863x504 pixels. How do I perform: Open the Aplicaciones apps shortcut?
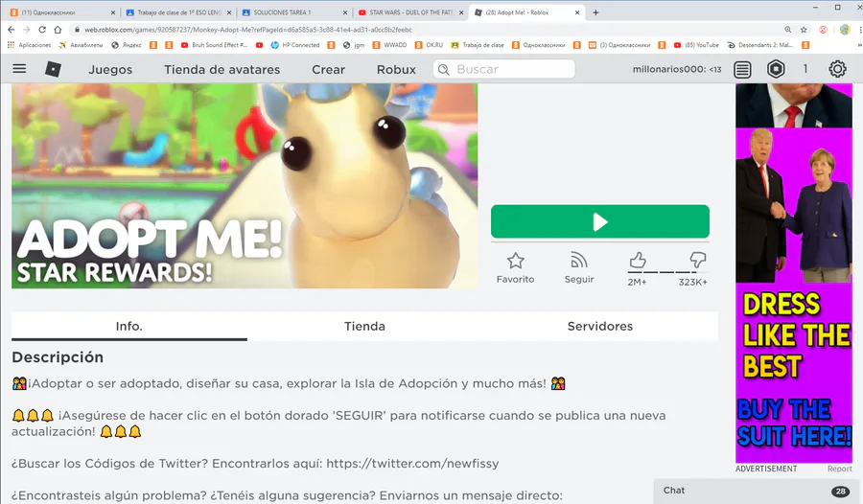click(x=29, y=45)
